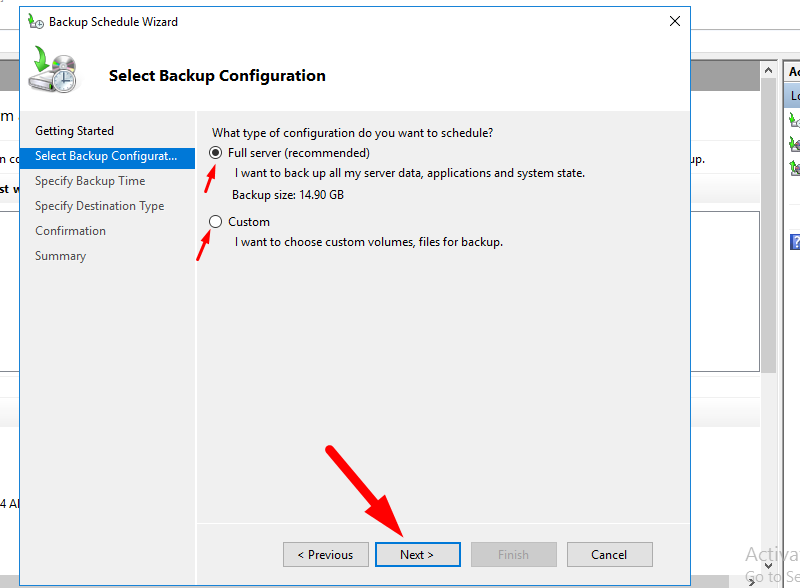Close the Backup Schedule Wizard dialog
800x588 pixels.
675,21
